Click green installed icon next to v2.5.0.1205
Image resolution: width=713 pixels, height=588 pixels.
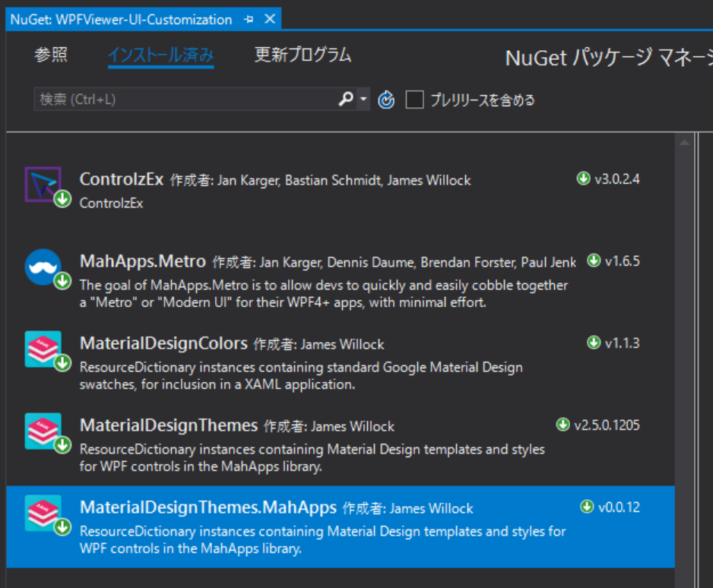[563, 425]
